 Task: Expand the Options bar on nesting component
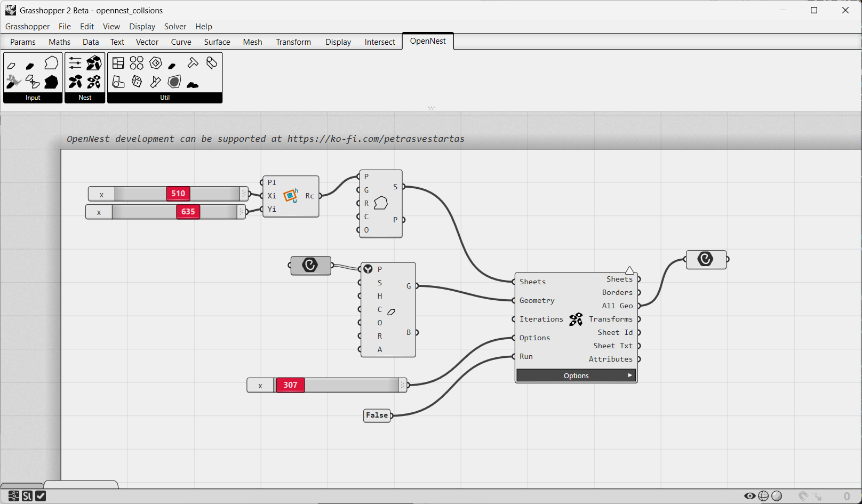576,375
